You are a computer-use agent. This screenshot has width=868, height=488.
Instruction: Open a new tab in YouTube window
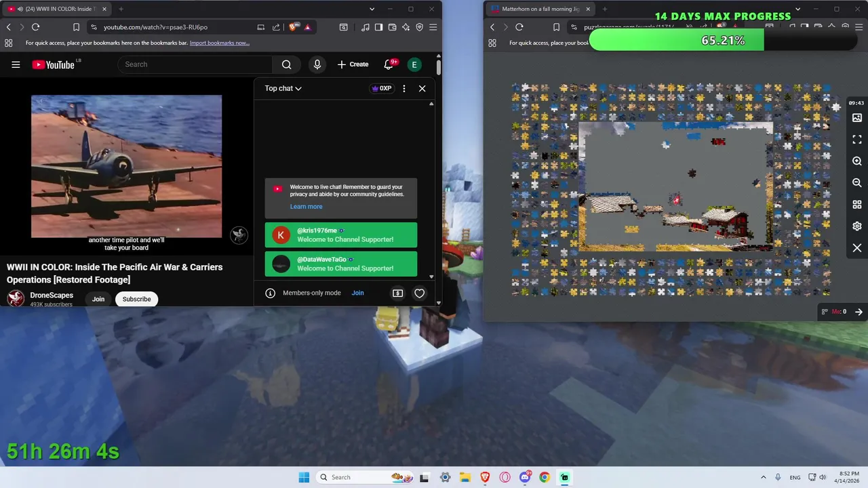(x=121, y=9)
